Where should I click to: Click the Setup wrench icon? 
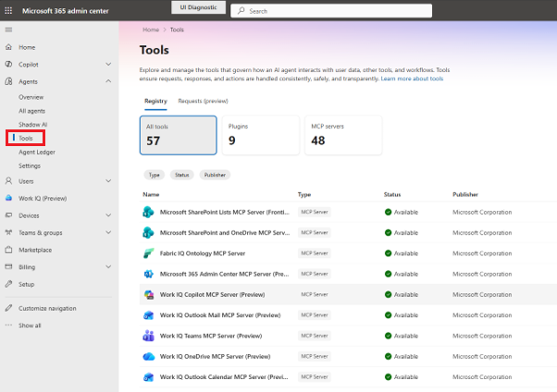click(8, 284)
